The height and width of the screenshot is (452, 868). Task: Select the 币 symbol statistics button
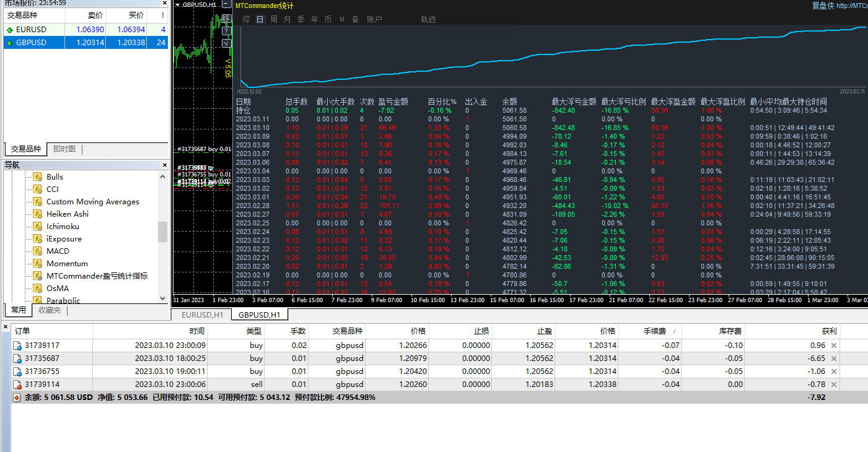(328, 20)
